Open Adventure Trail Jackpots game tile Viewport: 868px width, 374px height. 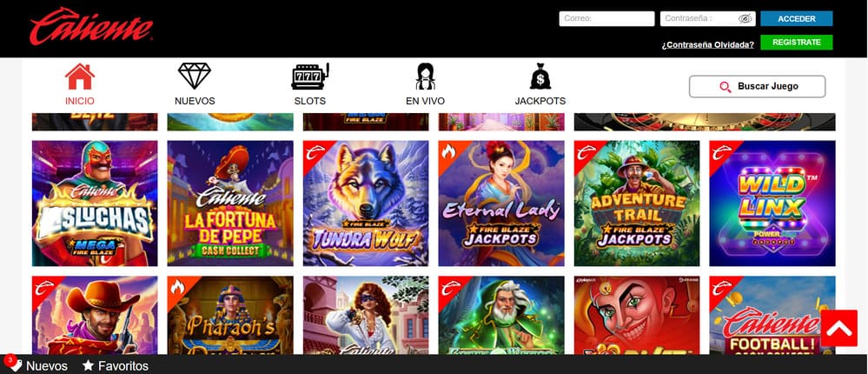click(637, 204)
